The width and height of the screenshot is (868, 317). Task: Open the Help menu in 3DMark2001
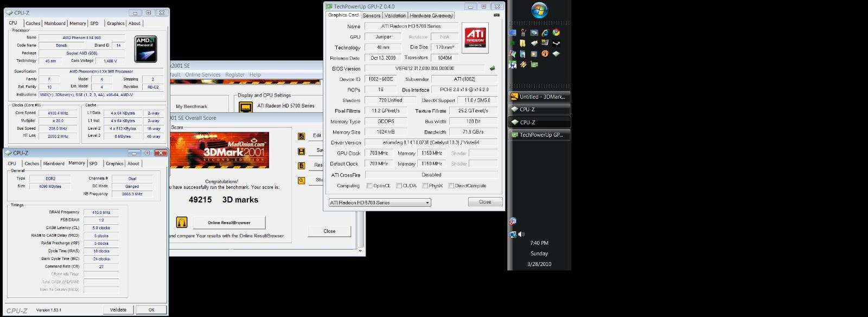click(x=255, y=74)
